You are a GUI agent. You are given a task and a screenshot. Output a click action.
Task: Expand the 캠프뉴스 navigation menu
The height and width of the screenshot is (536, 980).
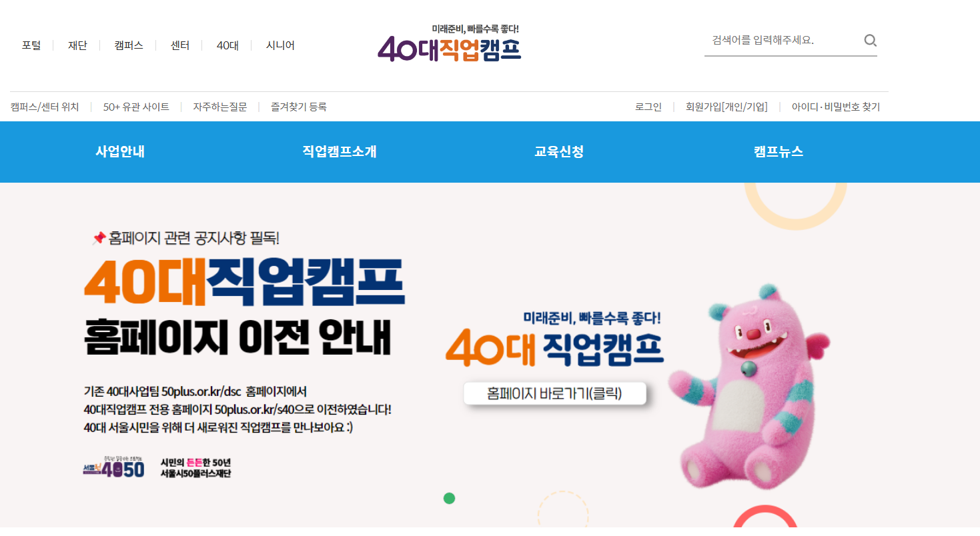point(779,151)
